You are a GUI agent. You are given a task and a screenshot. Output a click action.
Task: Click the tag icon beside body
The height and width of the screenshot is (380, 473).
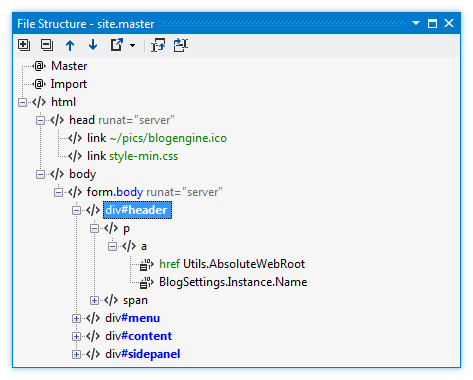[x=57, y=174]
